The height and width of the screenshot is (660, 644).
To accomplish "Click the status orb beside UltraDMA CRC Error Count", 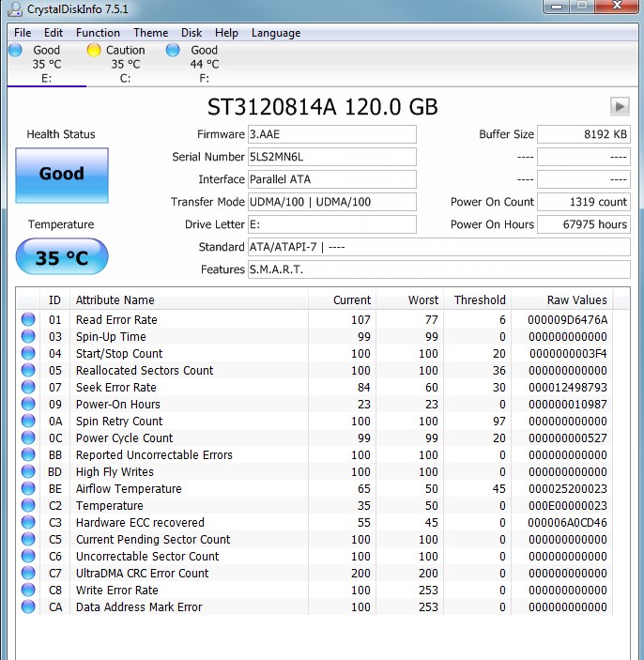I will (27, 574).
